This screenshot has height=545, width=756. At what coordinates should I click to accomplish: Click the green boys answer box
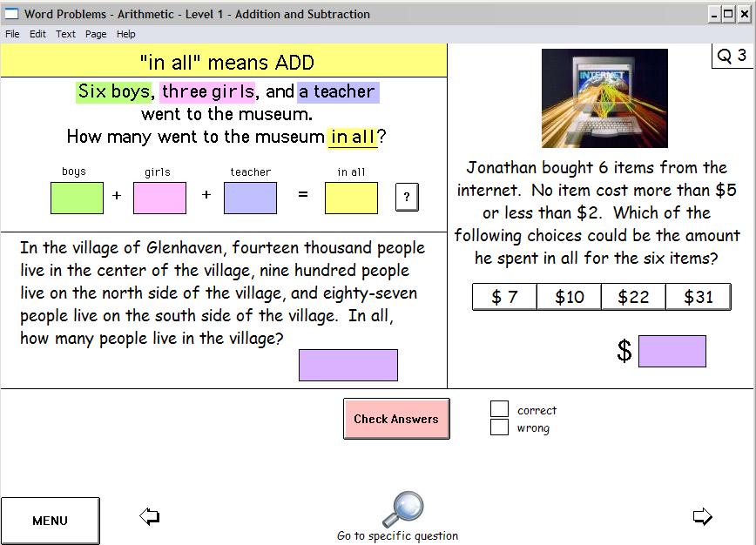coord(77,198)
